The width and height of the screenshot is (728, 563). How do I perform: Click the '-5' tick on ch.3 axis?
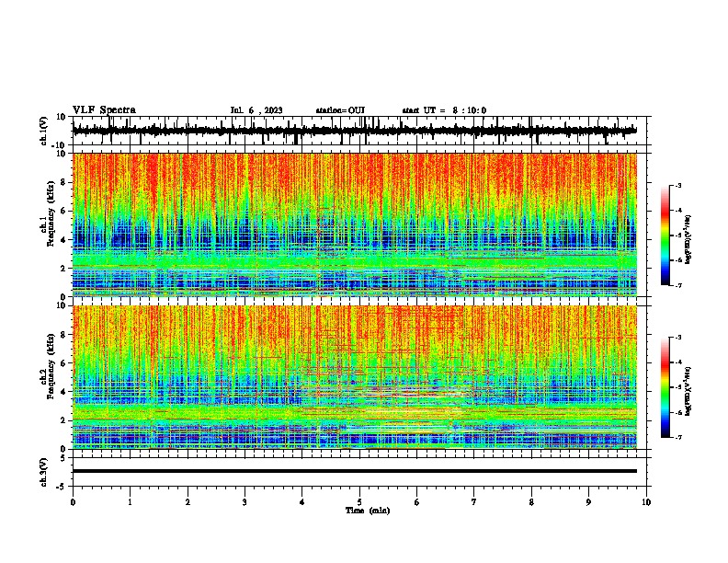63,487
